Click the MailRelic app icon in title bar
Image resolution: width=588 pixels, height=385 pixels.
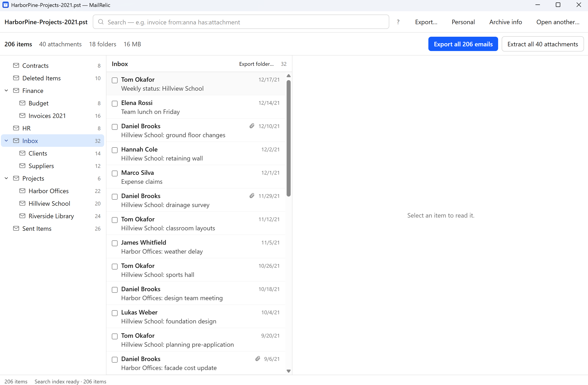pyautogui.click(x=5, y=5)
